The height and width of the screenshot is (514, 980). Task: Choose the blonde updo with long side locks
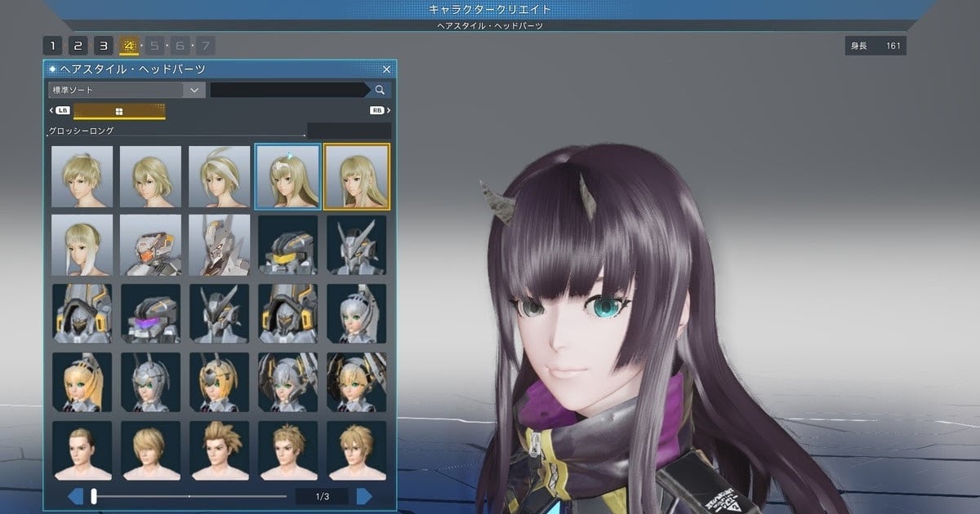click(x=82, y=245)
